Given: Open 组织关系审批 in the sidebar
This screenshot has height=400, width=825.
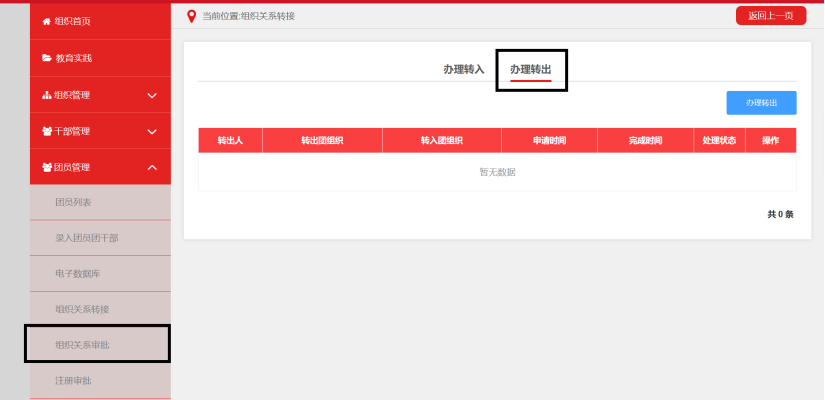Looking at the screenshot, I should click(83, 345).
